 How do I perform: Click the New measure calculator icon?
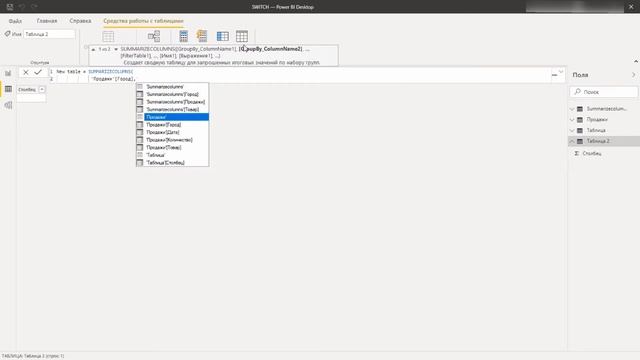tap(184, 36)
